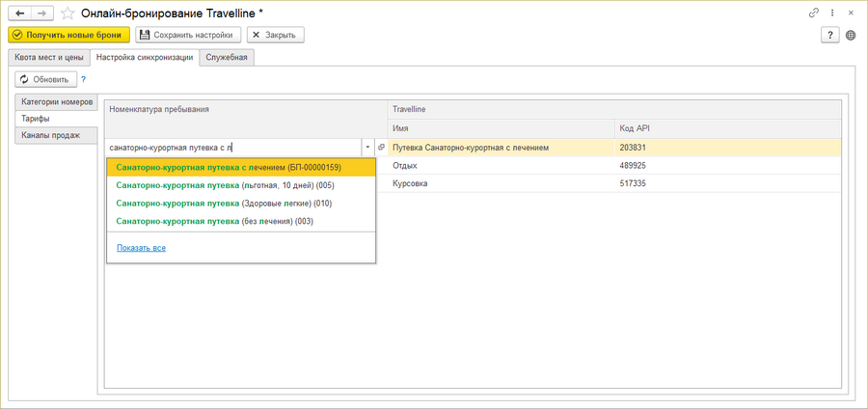The image size is (868, 409).
Task: Select the Отдых row name cell
Action: [501, 166]
